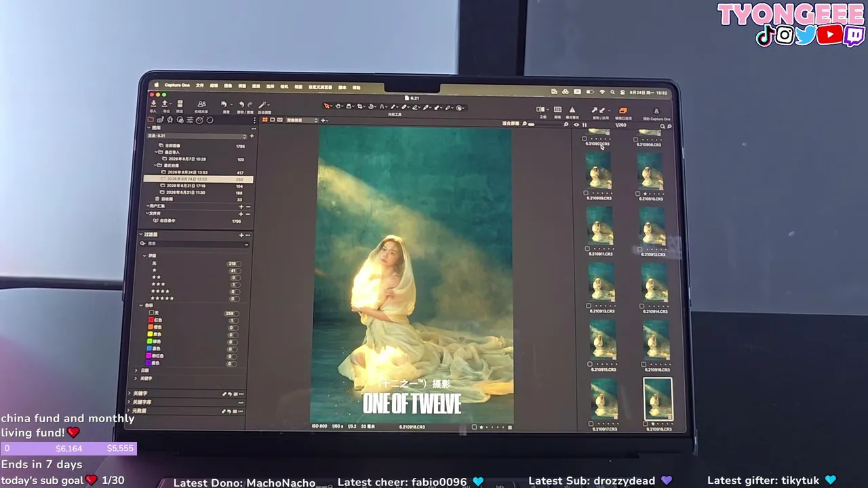Click the Auto Adjust magic wand icon
The height and width of the screenshot is (488, 868).
click(x=262, y=104)
